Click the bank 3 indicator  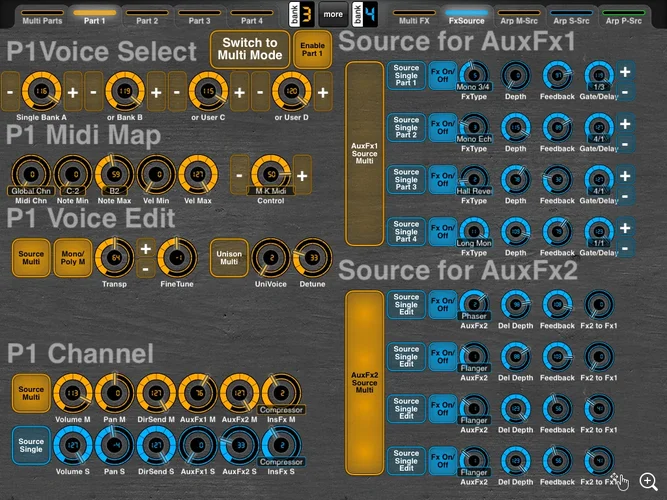click(x=301, y=14)
